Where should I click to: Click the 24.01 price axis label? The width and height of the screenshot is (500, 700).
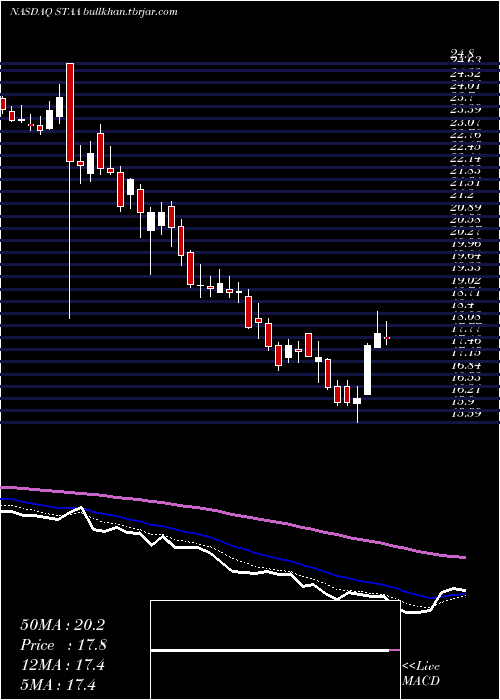coord(465,86)
